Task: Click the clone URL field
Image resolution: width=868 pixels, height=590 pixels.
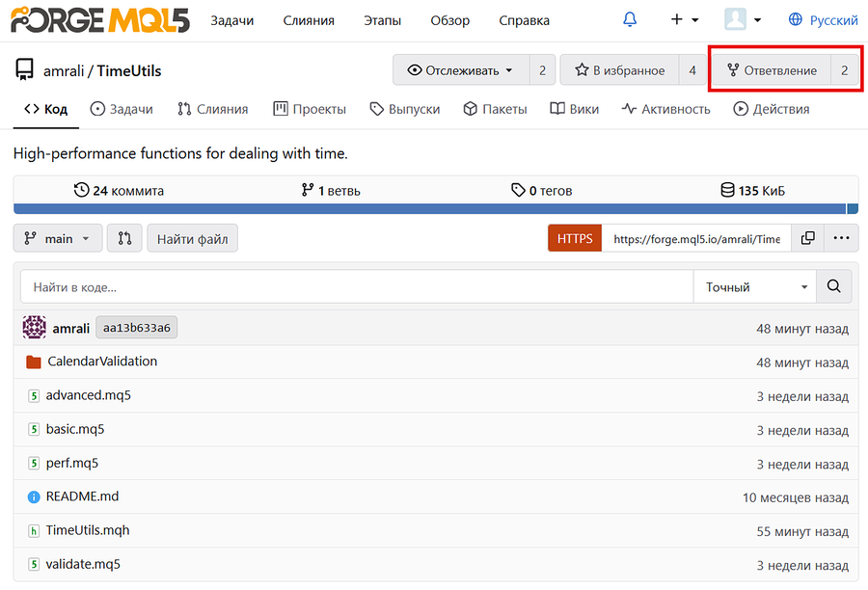Action: pos(696,238)
